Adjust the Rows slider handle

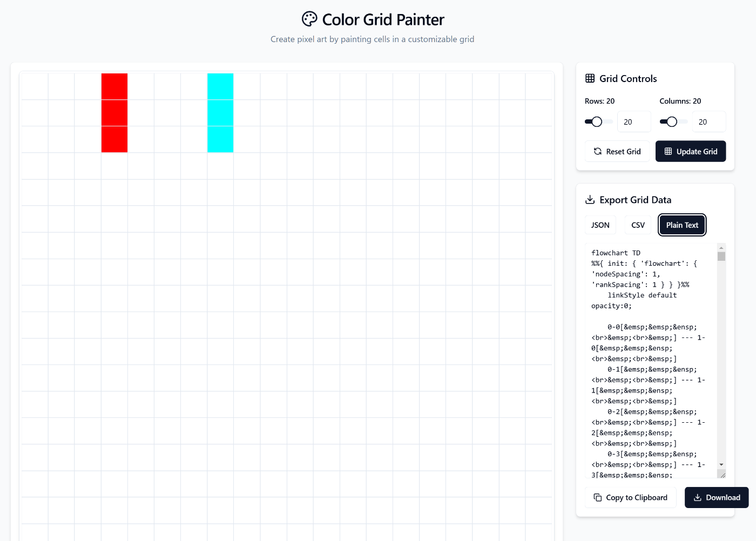tap(597, 121)
